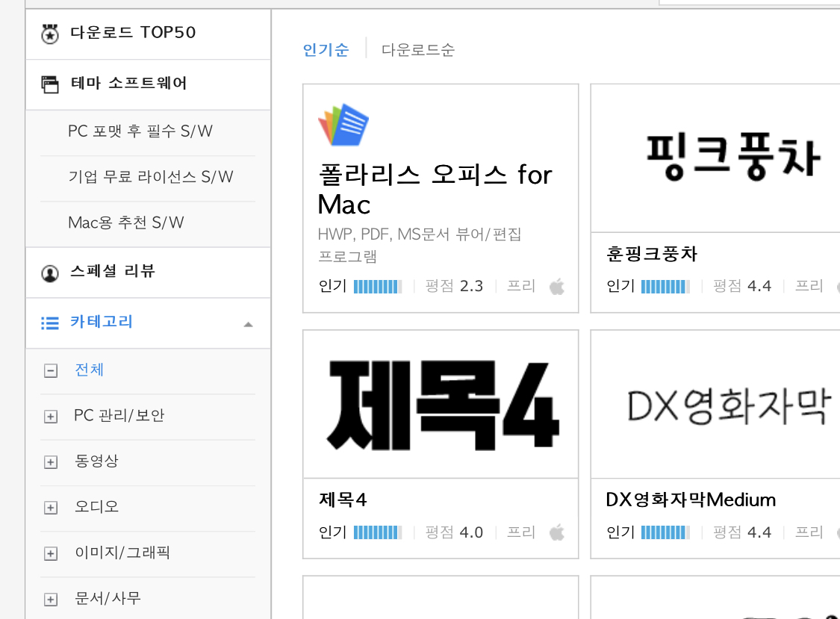Click the Apple icon on 제목4 card
Image resolution: width=840 pixels, height=619 pixels.
pos(557,532)
